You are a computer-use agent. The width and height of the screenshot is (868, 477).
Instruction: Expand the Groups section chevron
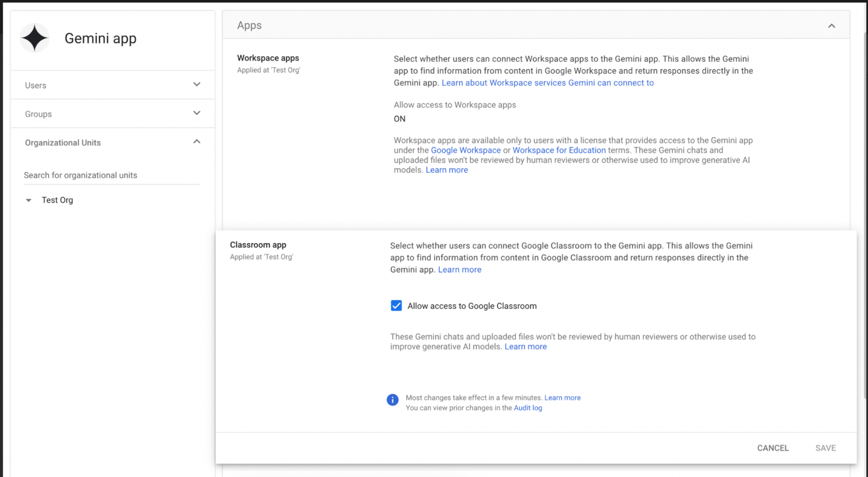(197, 113)
